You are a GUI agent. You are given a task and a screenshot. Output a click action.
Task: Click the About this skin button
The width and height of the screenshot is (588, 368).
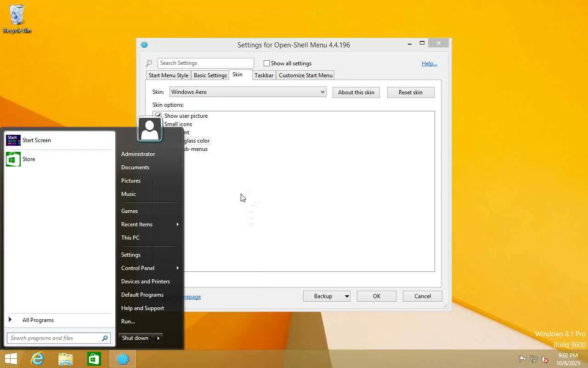click(356, 92)
